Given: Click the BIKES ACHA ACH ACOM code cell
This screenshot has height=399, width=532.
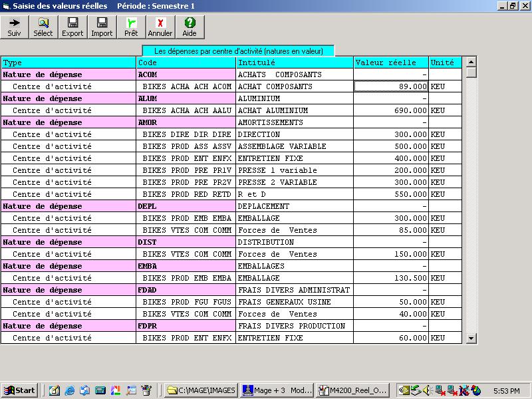Looking at the screenshot, I should tap(186, 86).
